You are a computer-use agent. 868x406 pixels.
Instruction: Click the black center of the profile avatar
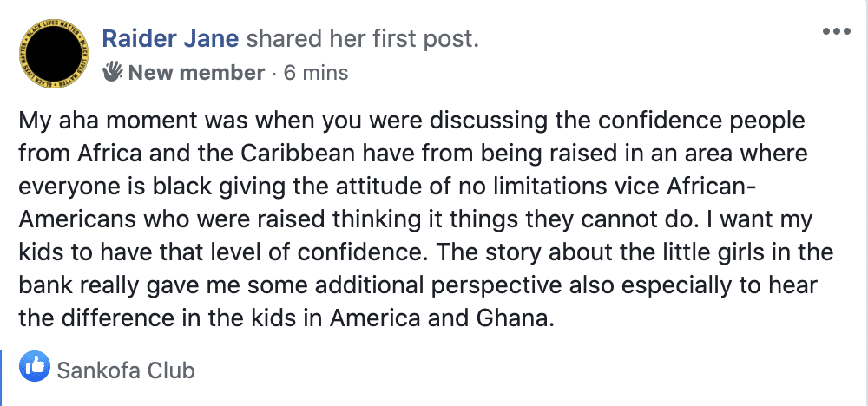pyautogui.click(x=54, y=54)
